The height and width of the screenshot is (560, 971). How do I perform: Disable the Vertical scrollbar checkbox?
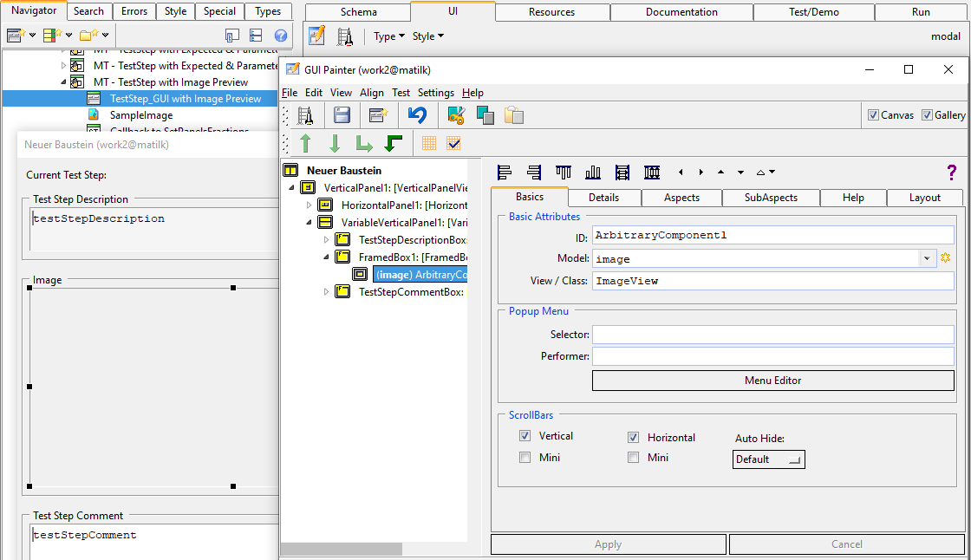point(525,436)
